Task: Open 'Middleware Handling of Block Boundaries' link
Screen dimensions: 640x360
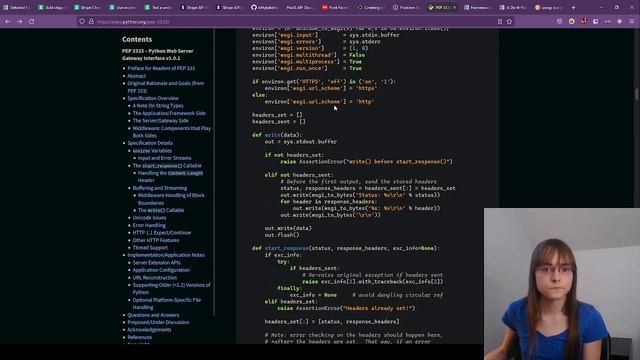Action: tap(171, 199)
